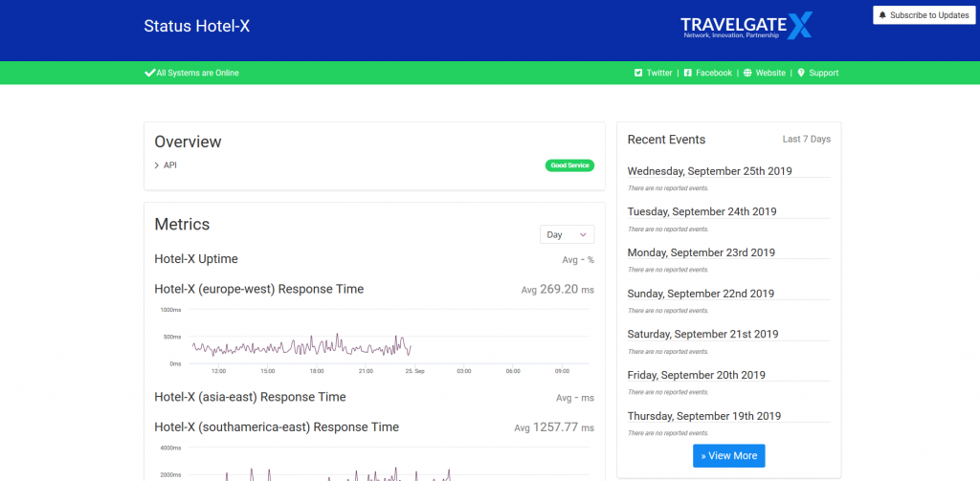The width and height of the screenshot is (980, 481).
Task: Click the Facebook icon in green bar
Action: tap(688, 73)
